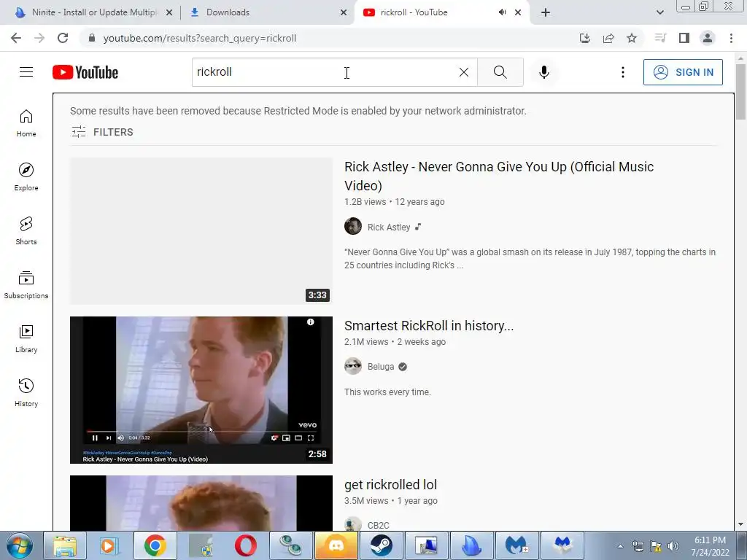Click the address bar URL field
Image resolution: width=747 pixels, height=560 pixels.
329,38
